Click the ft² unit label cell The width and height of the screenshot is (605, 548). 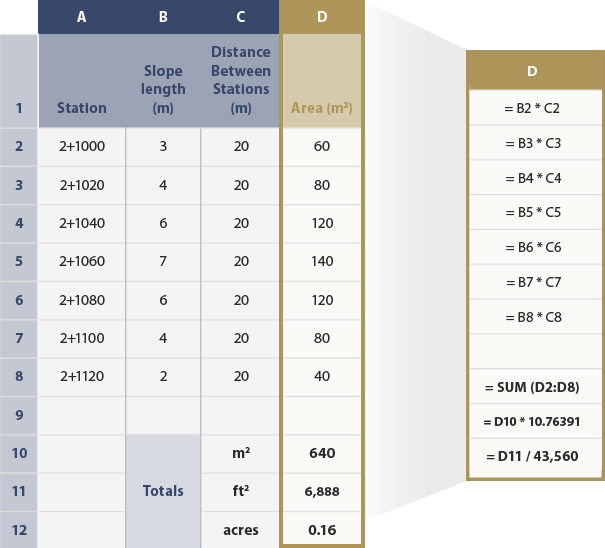coord(241,492)
